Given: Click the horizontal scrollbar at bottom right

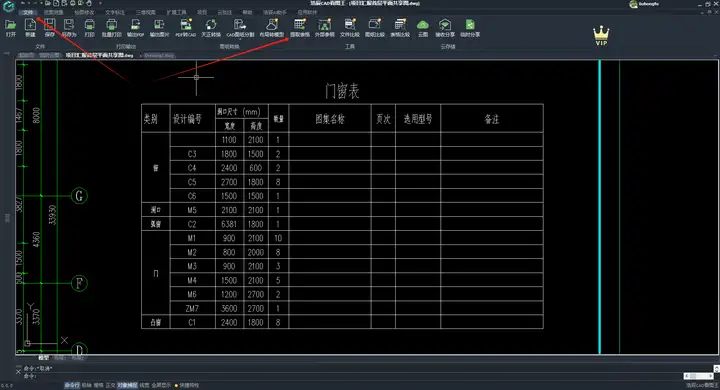Looking at the screenshot, I should (x=698, y=376).
